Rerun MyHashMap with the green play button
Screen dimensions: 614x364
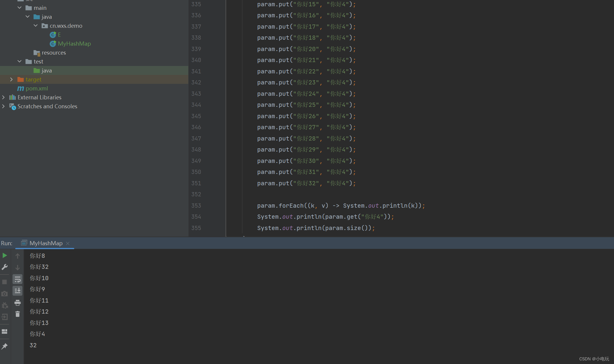pyautogui.click(x=4, y=255)
